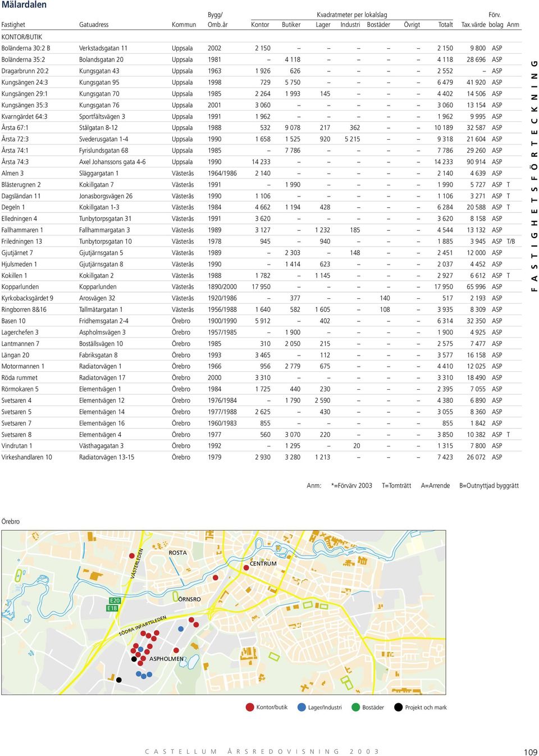
Task: Click the green E18 road sign on map
Action: (x=112, y=608)
